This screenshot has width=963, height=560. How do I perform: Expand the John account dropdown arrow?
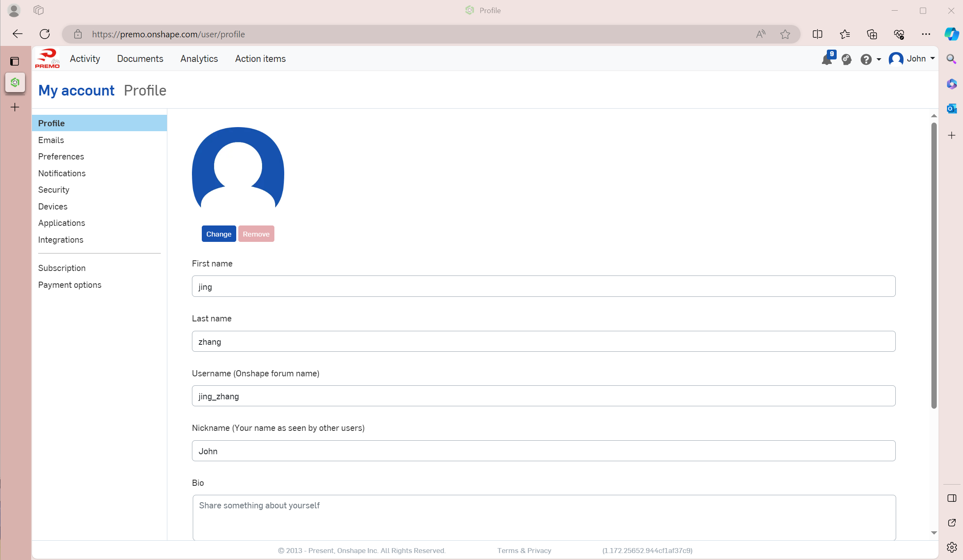(x=933, y=59)
